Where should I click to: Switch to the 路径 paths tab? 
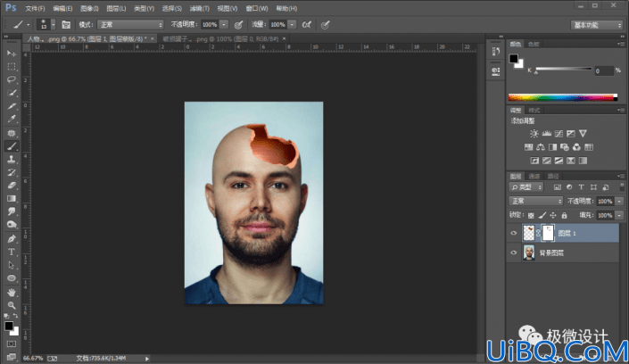[x=553, y=176]
